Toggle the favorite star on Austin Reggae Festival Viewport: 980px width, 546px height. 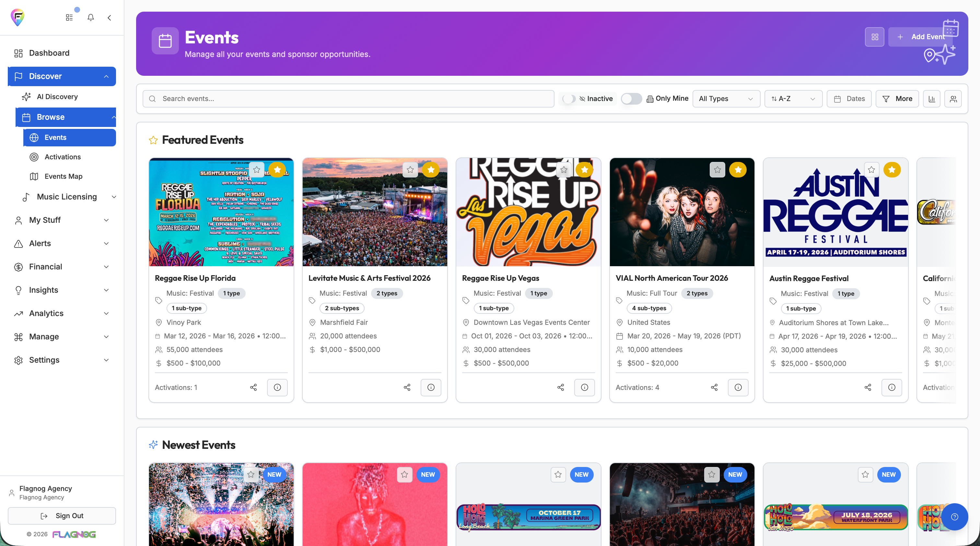point(871,170)
